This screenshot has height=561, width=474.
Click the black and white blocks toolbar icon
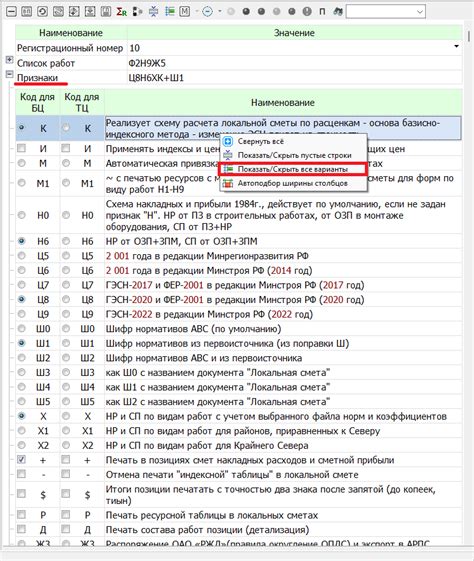[138, 12]
